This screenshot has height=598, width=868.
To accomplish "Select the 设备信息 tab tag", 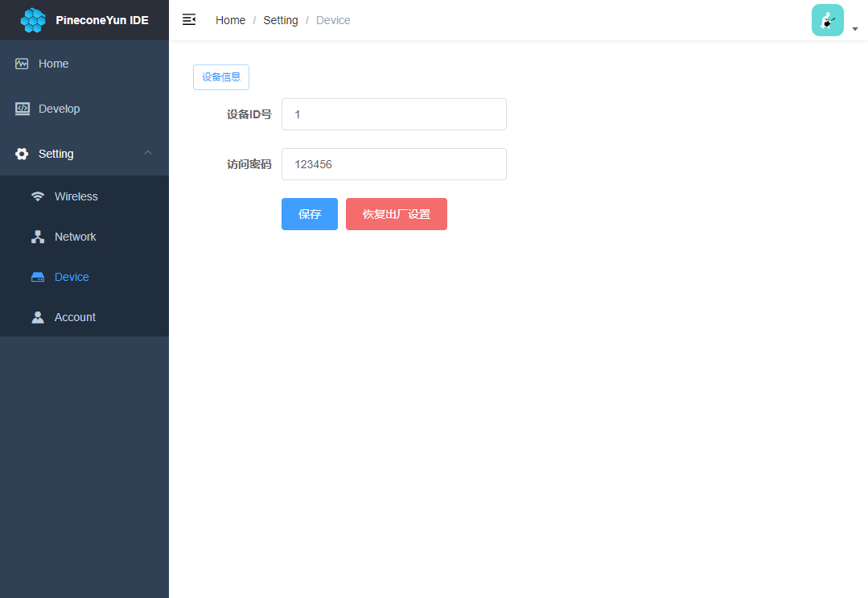I will [221, 77].
